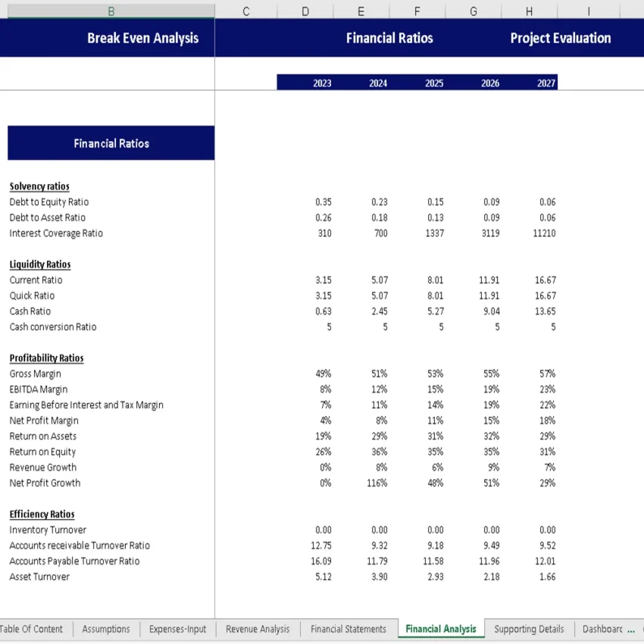Screen dimensions: 644x644
Task: Open the Supporting Details sheet
Action: (x=528, y=629)
